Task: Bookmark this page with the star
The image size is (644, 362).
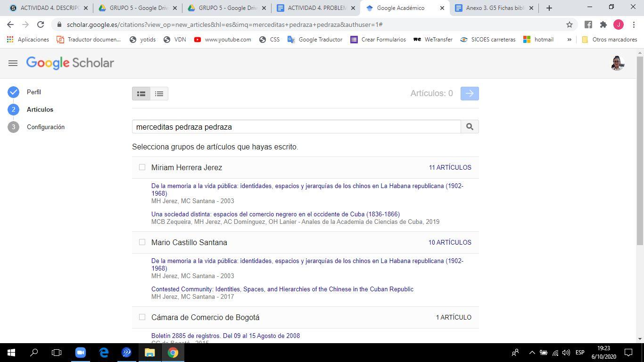Action: tap(570, 25)
